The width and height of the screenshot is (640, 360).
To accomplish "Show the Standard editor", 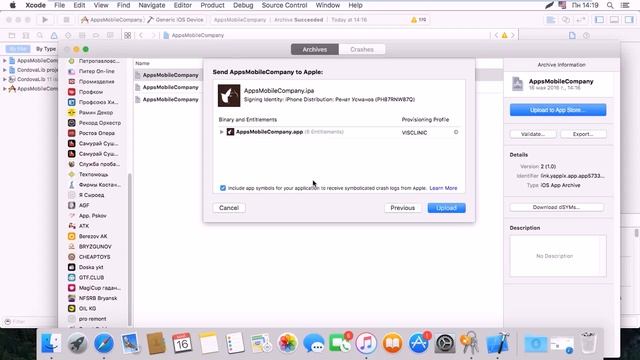I will 551,20.
